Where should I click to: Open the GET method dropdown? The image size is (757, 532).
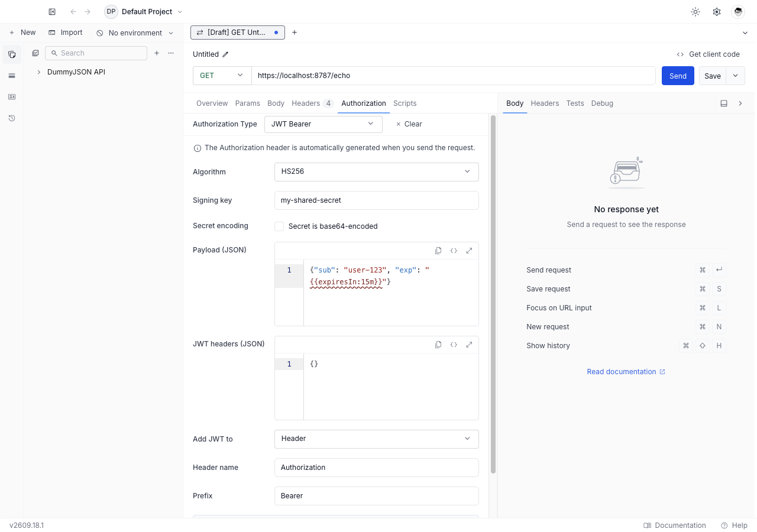tap(222, 76)
